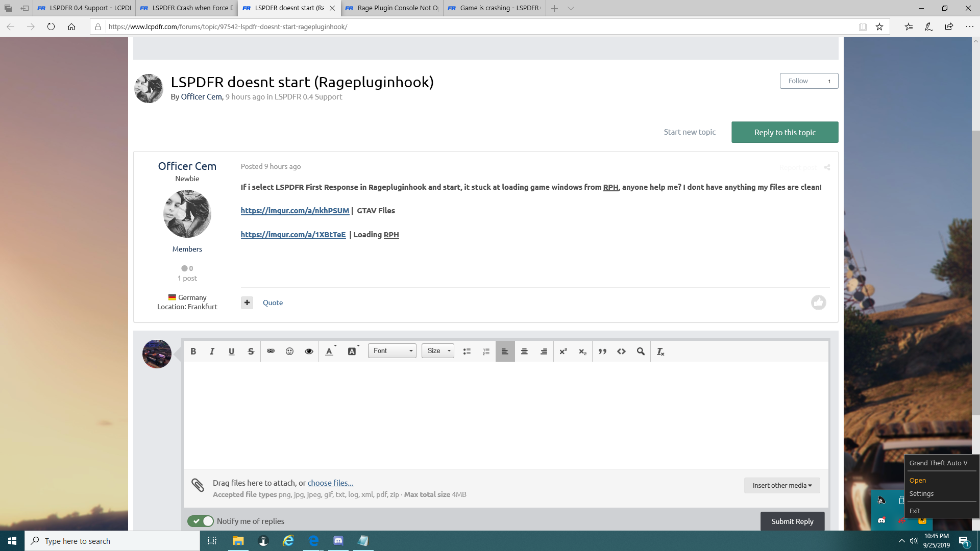Click the browser address bar URL
The width and height of the screenshot is (980, 551).
pos(228,27)
